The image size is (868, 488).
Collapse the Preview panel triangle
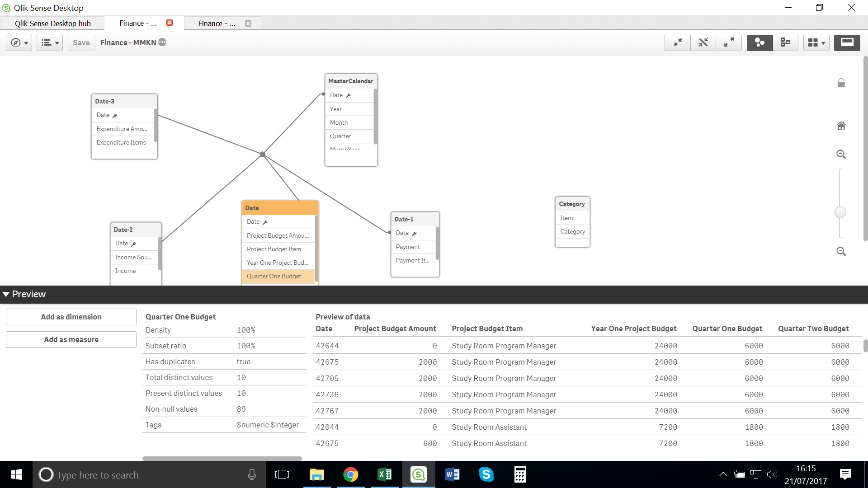[x=6, y=294]
